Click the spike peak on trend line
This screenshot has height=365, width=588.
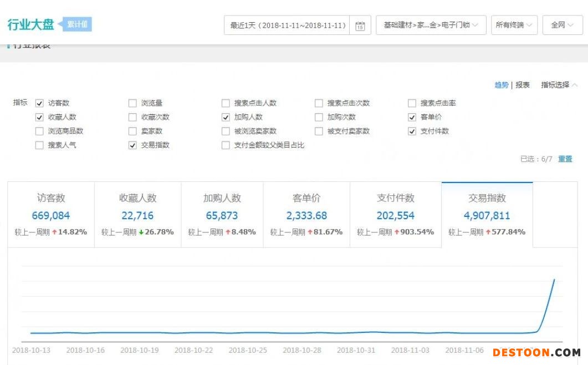(x=554, y=280)
